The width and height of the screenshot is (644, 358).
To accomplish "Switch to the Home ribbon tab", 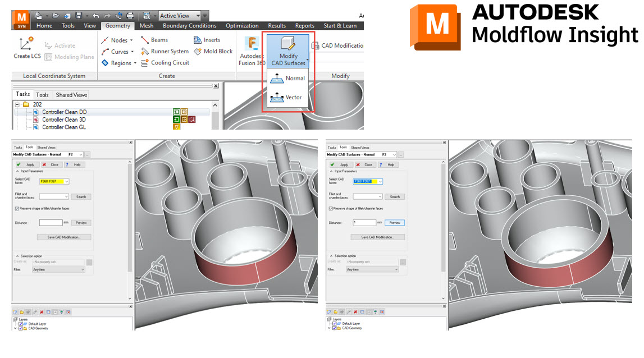I will [x=44, y=25].
